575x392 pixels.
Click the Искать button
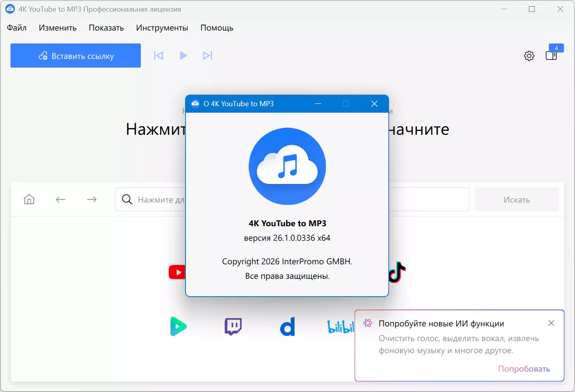click(x=517, y=200)
